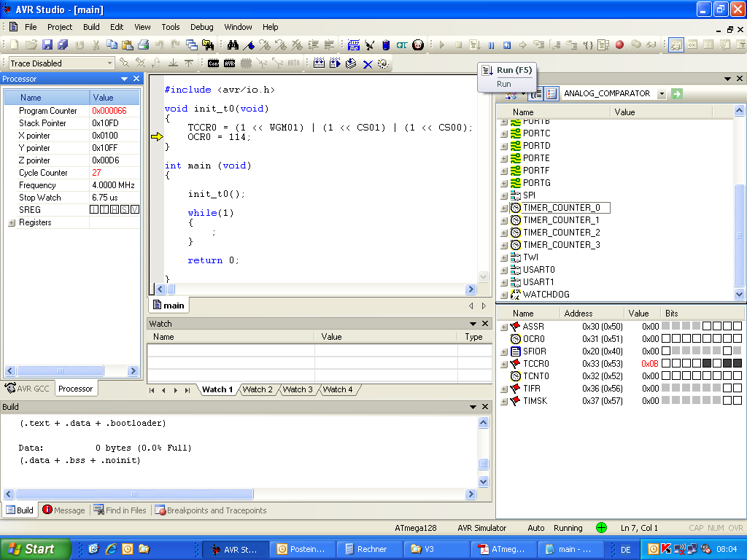Viewport: 747px width, 560px height.
Task: Click the Run toolbar icon
Action: (x=474, y=44)
